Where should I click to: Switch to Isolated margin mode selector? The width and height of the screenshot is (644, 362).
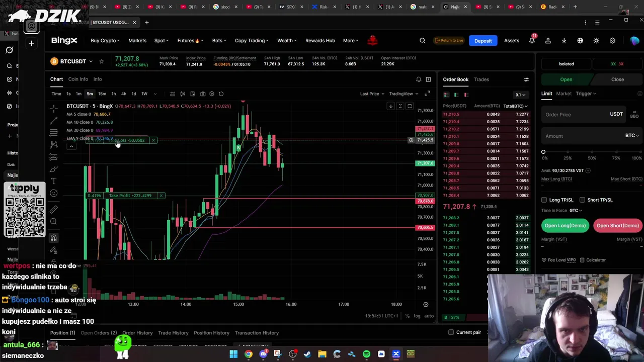click(x=566, y=64)
